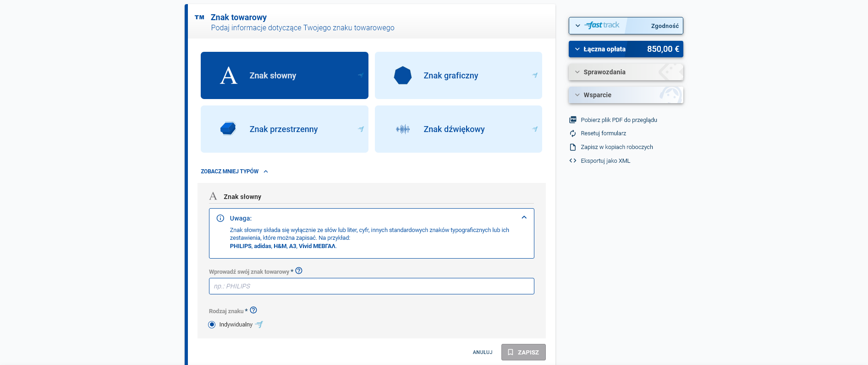Click the save draft document icon
This screenshot has height=365, width=868.
pos(573,147)
